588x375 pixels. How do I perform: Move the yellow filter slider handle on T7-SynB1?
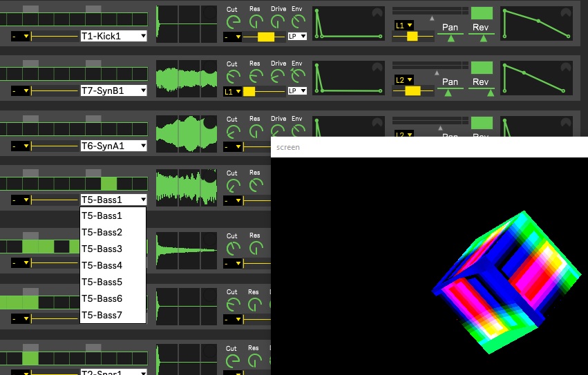point(249,91)
